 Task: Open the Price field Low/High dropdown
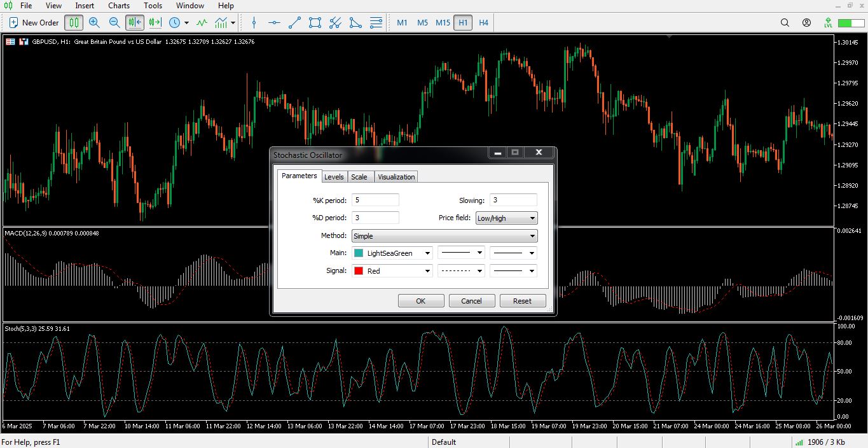506,218
